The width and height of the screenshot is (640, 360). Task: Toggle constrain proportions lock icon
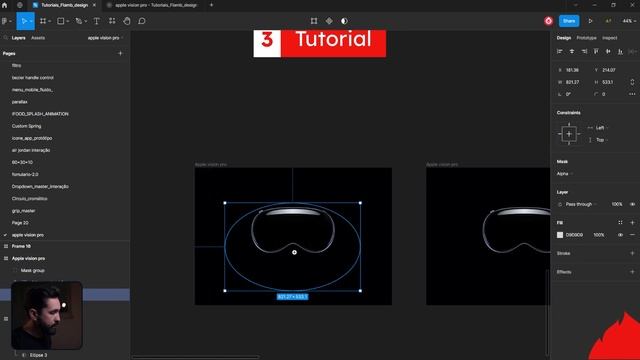[632, 82]
